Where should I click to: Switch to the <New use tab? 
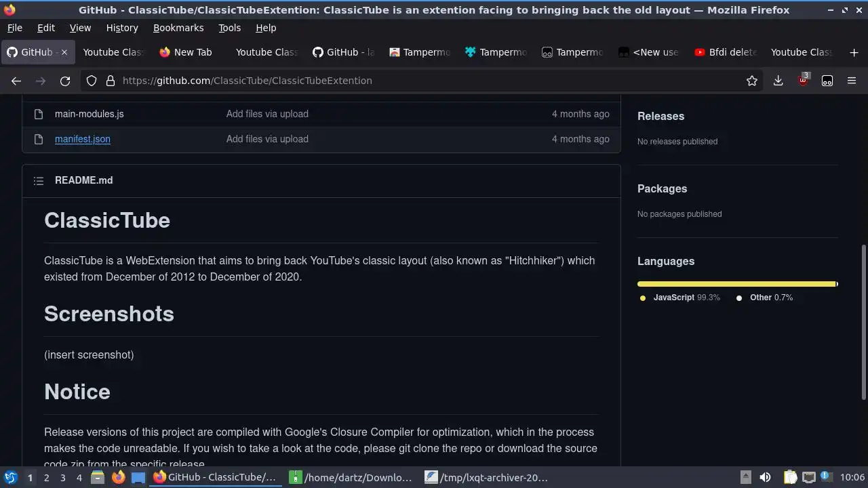point(650,52)
